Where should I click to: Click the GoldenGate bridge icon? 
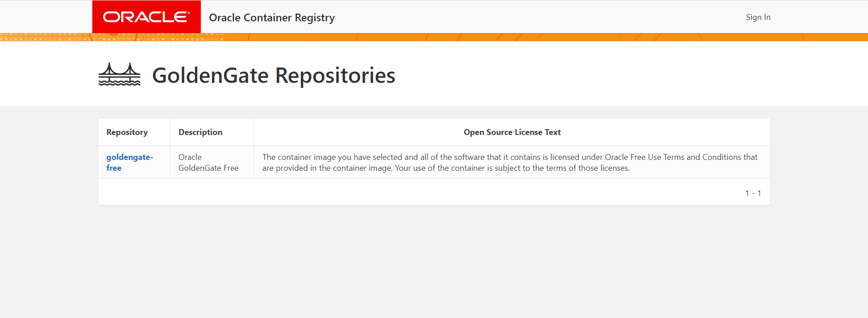[119, 74]
